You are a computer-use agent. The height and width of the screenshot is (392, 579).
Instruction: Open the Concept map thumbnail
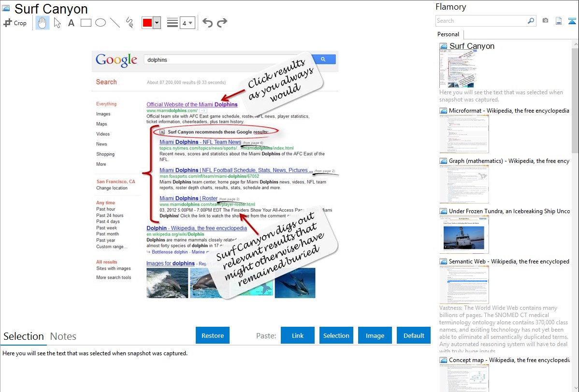[464, 378]
